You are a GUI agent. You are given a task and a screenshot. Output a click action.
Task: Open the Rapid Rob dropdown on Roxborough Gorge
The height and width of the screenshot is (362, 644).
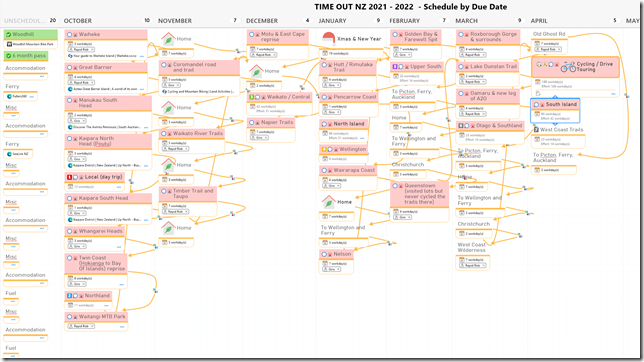pos(472,55)
